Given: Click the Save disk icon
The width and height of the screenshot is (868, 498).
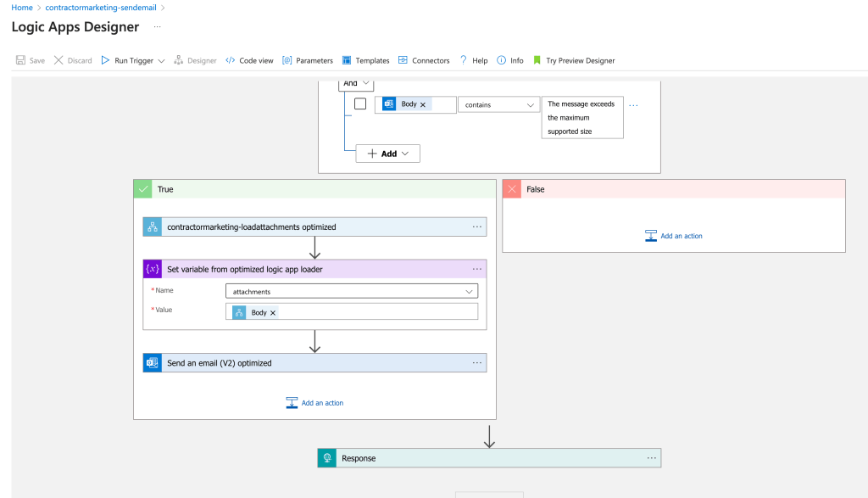Looking at the screenshot, I should click(x=20, y=60).
